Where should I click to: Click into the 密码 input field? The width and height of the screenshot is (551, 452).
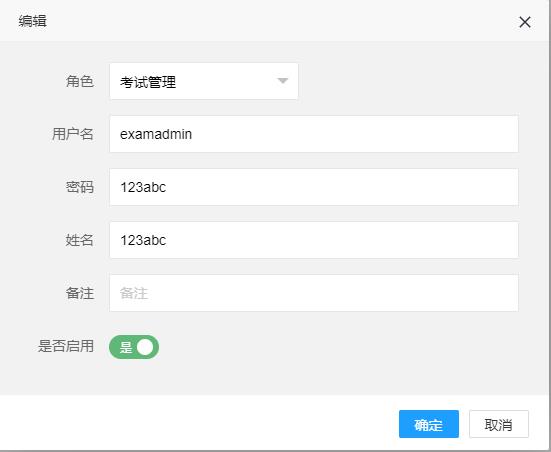click(314, 187)
